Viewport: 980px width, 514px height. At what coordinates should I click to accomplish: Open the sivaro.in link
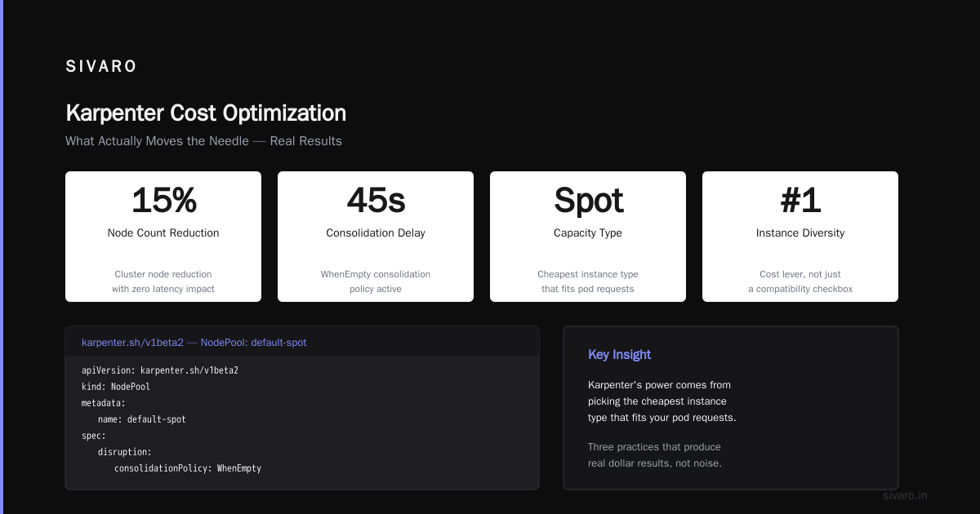click(906, 495)
